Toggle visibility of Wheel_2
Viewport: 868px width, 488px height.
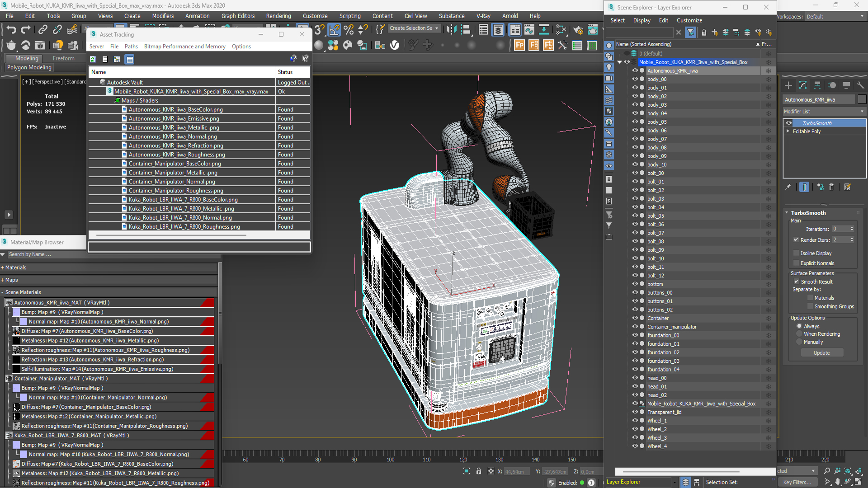pyautogui.click(x=635, y=429)
